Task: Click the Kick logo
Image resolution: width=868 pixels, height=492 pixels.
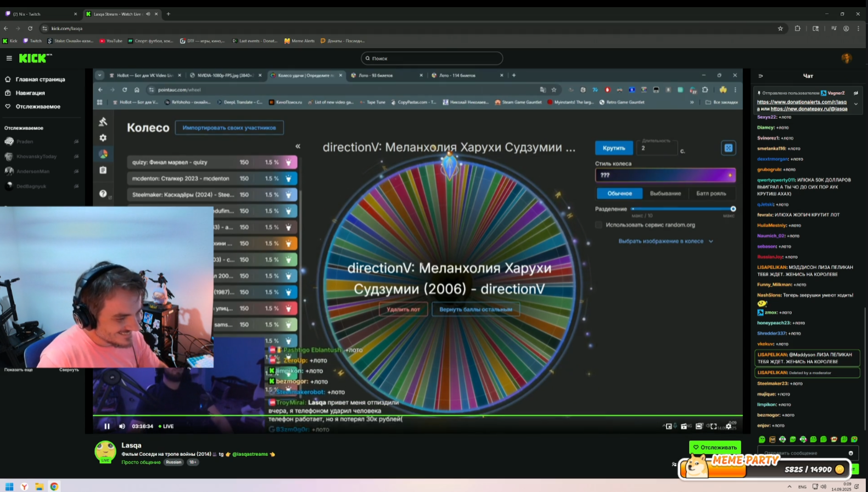Action: tap(35, 58)
